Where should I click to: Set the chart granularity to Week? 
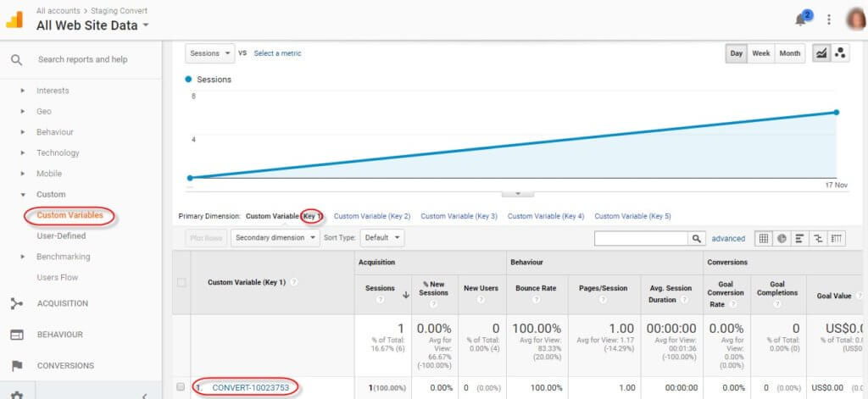coord(760,53)
